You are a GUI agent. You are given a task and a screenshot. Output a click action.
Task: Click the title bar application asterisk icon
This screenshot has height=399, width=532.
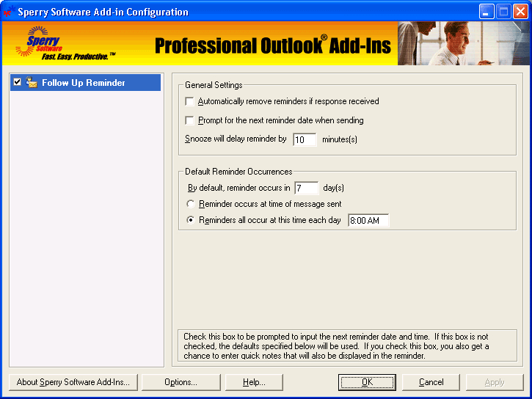8,11
